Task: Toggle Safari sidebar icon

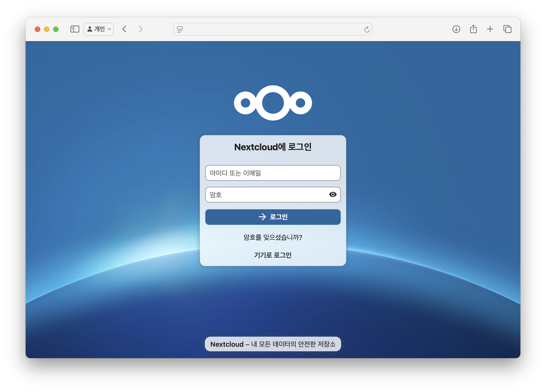Action: pos(75,29)
